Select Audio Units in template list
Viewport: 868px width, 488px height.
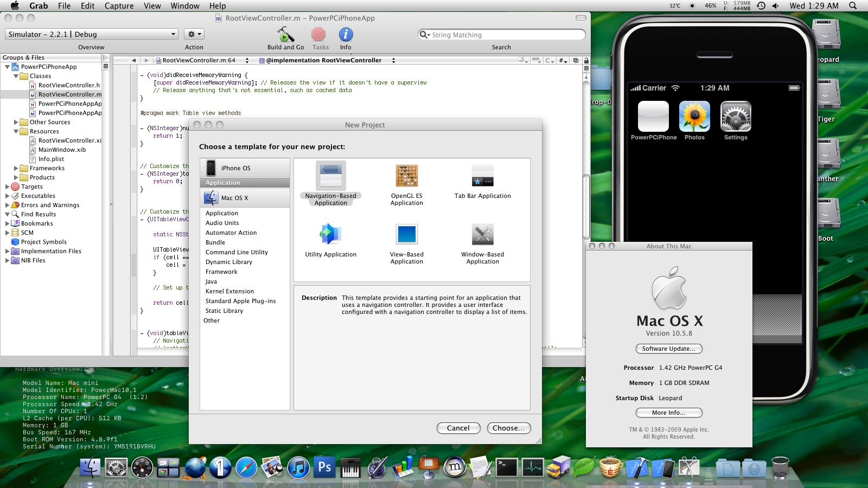click(222, 223)
